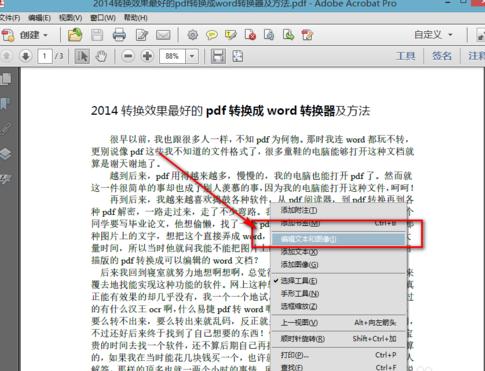This screenshot has width=485, height=371.
Task: Click the delete page icon with red mark
Action: (x=250, y=35)
